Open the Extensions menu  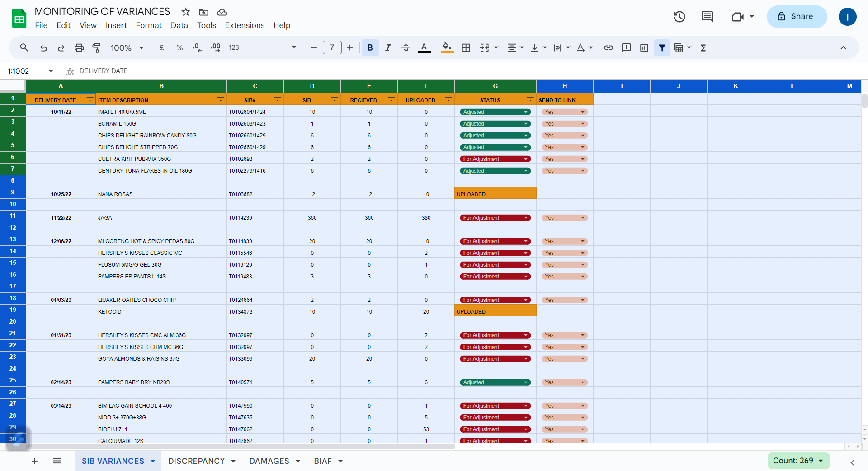(x=245, y=25)
